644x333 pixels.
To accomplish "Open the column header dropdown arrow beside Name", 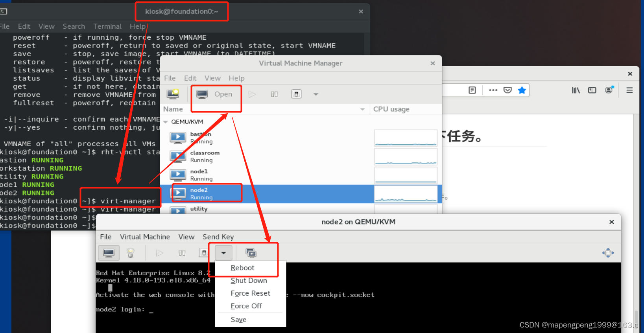I will click(362, 109).
